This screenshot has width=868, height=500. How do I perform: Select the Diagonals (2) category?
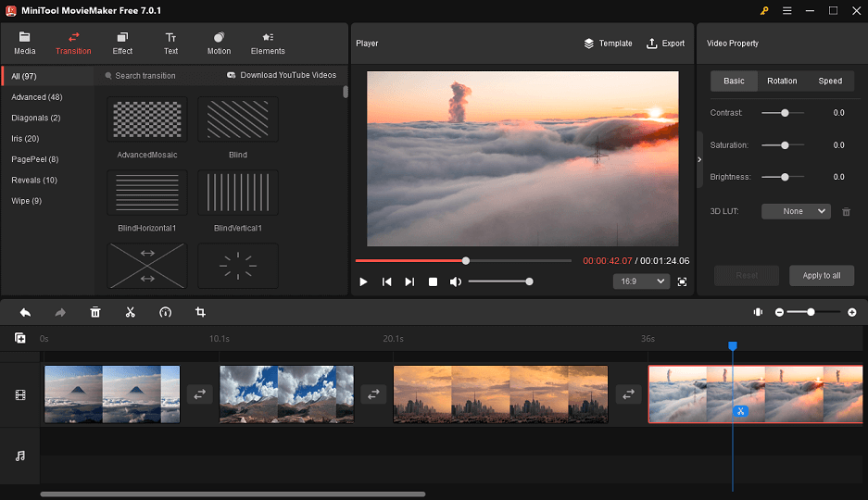tap(36, 118)
